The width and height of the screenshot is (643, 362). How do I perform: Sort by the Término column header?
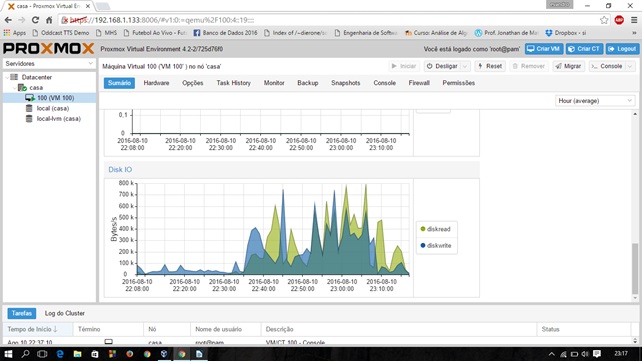coord(108,329)
